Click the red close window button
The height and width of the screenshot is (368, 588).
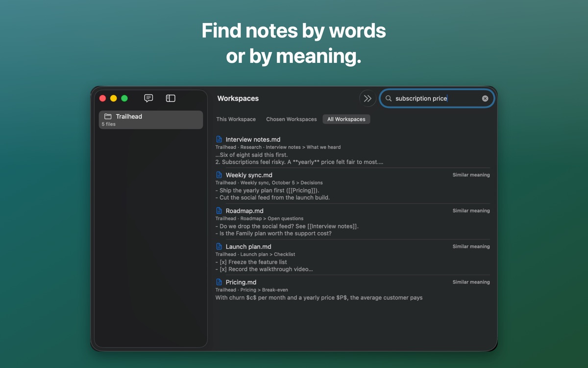(x=103, y=98)
